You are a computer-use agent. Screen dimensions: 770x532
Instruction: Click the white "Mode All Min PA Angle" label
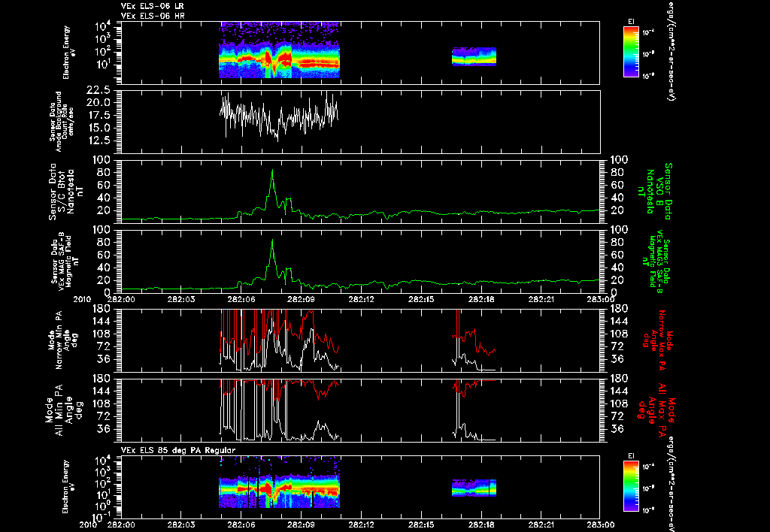click(x=65, y=410)
